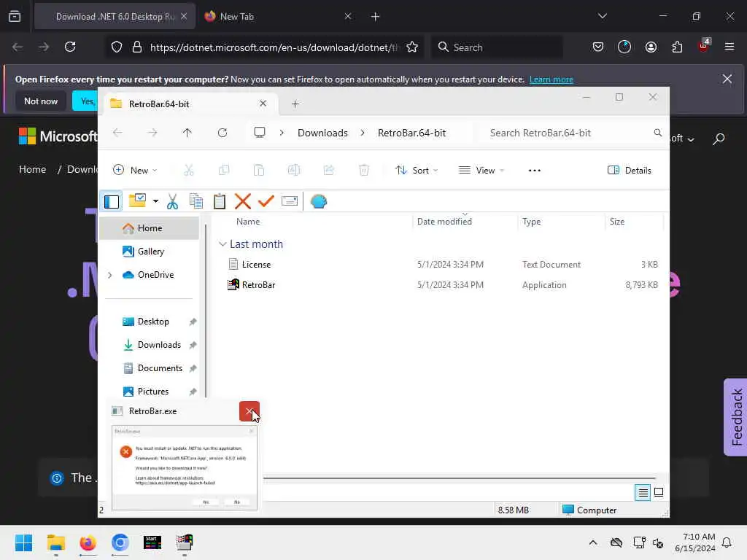Click the Search RetroBar.64-bit field
747x560 pixels.
pyautogui.click(x=572, y=133)
